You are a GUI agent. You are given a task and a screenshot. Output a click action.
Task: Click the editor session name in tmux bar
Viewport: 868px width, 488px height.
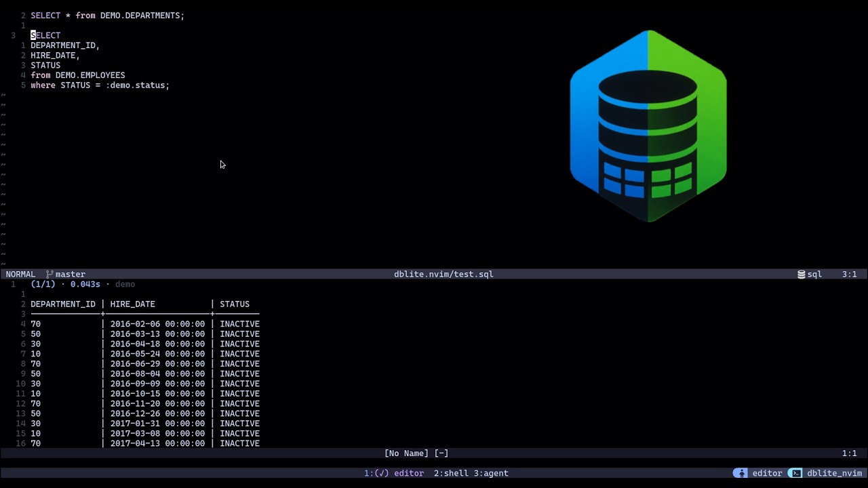pyautogui.click(x=767, y=473)
